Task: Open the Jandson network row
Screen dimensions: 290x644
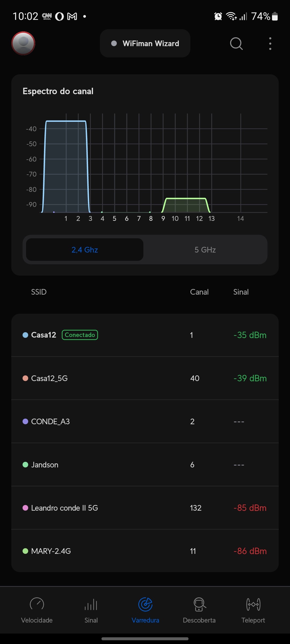Action: pyautogui.click(x=145, y=465)
